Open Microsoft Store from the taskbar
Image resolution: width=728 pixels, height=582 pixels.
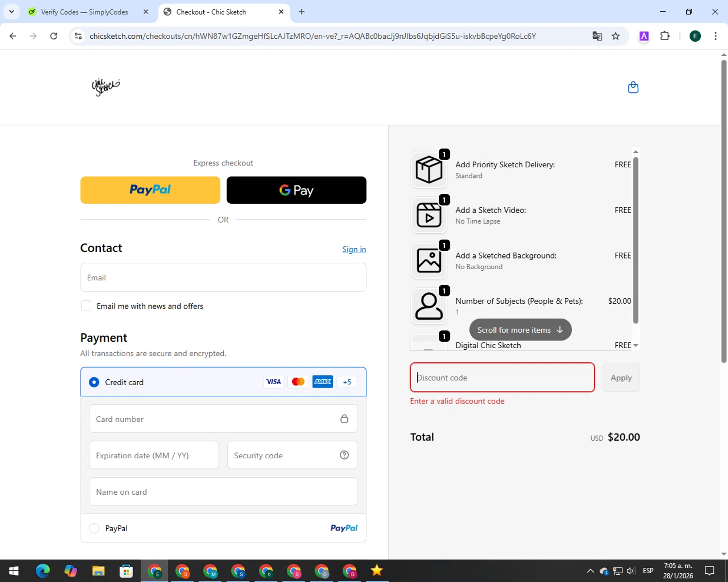click(126, 571)
